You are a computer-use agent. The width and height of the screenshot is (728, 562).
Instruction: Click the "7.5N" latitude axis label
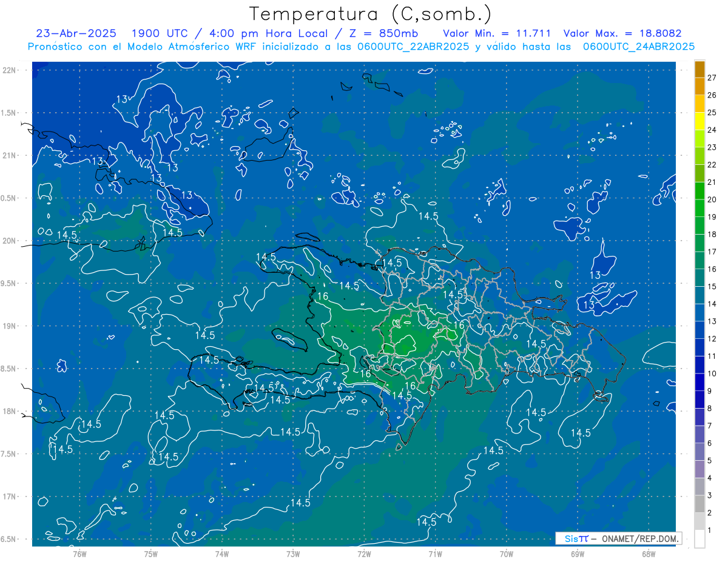click(8, 453)
